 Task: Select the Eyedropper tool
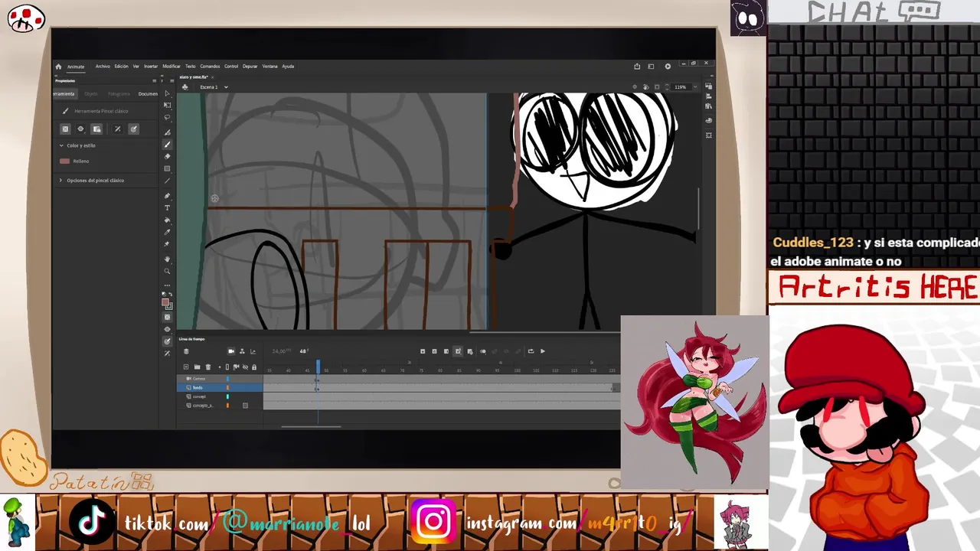167,232
